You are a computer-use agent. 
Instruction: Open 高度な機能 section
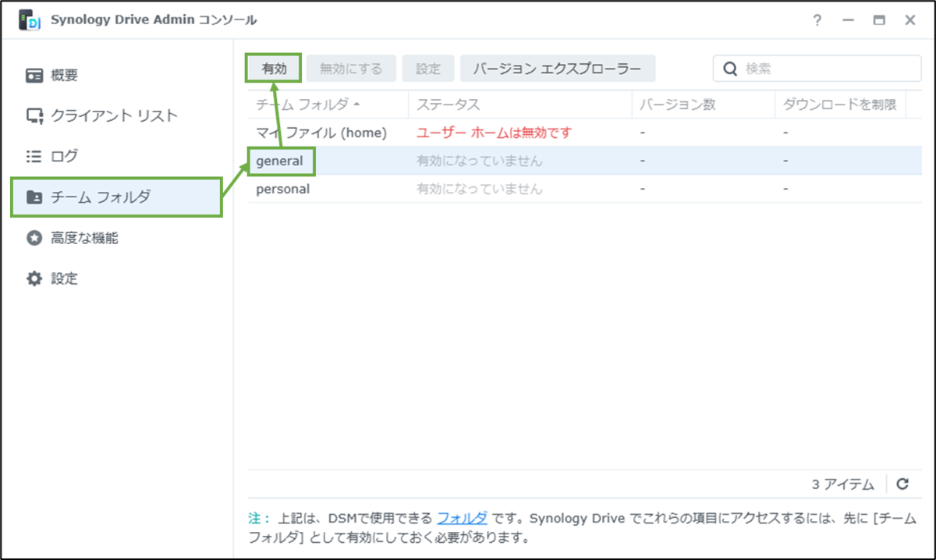pos(117,238)
